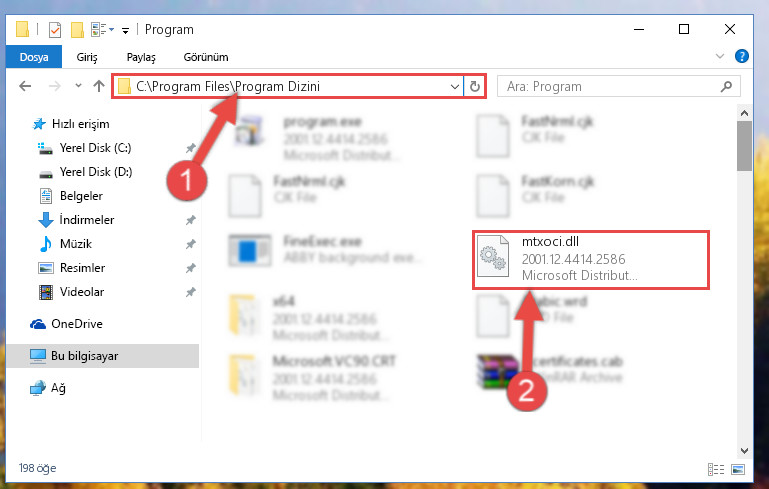This screenshot has width=769, height=489.
Task: Open the Help question mark icon
Action: [742, 56]
